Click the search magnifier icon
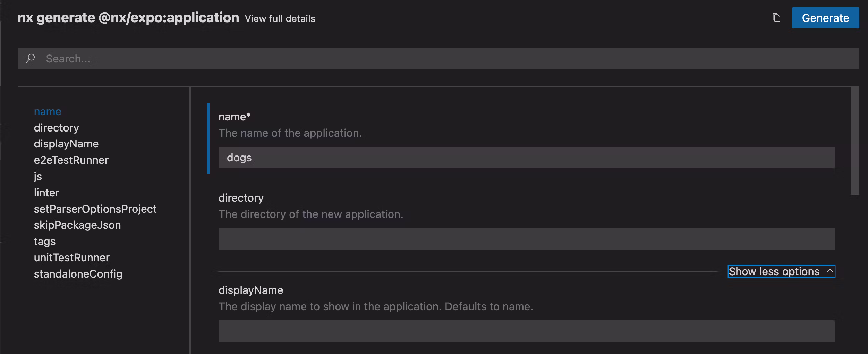Viewport: 868px width, 354px height. 31,58
